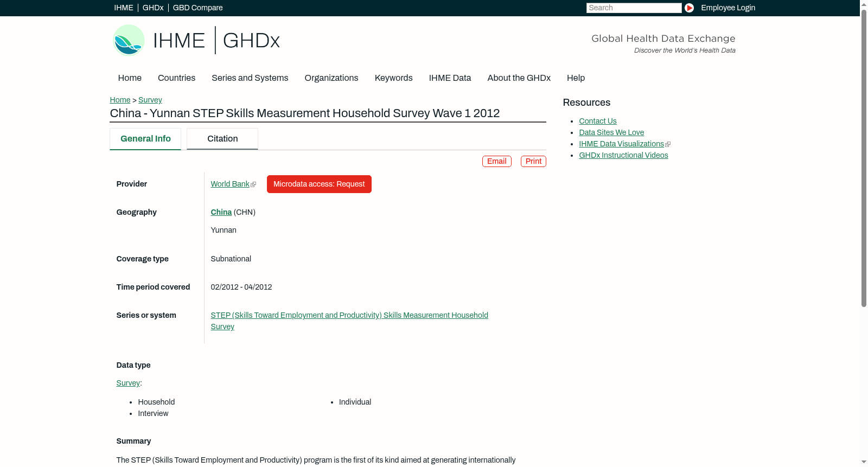This screenshot has width=868, height=467.
Task: Open GHDx link in top bar
Action: pos(153,8)
